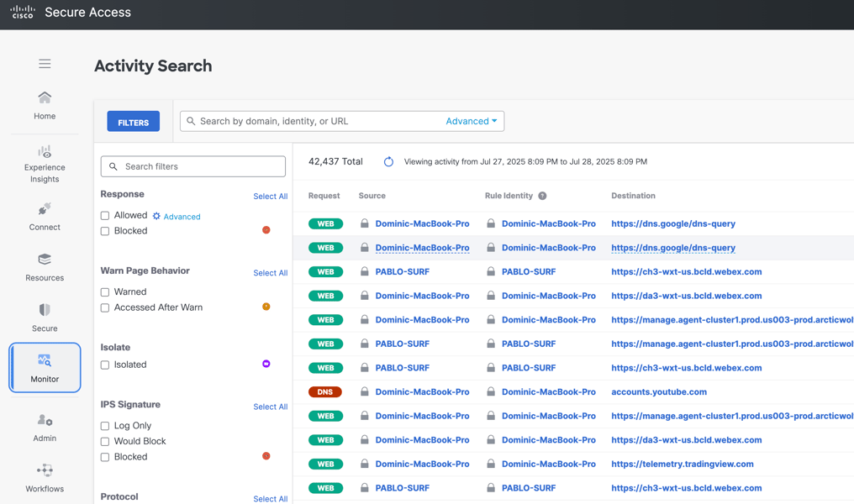Check the Blocked response filter
The height and width of the screenshot is (504, 854).
coord(105,231)
